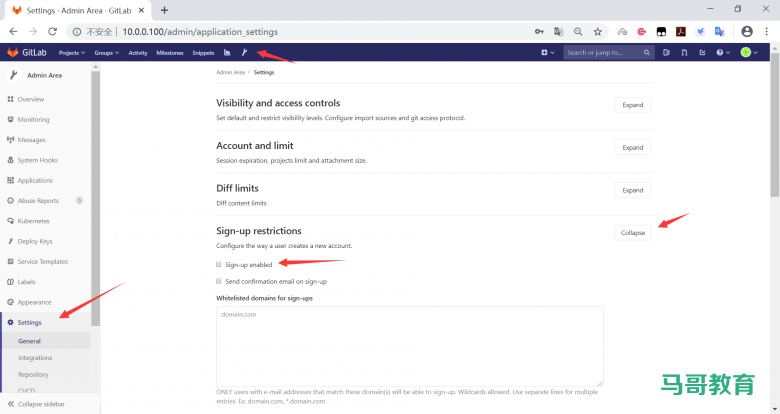Screen dimensions: 780x414
Task: Open the Projects dropdown menu
Action: click(x=72, y=53)
